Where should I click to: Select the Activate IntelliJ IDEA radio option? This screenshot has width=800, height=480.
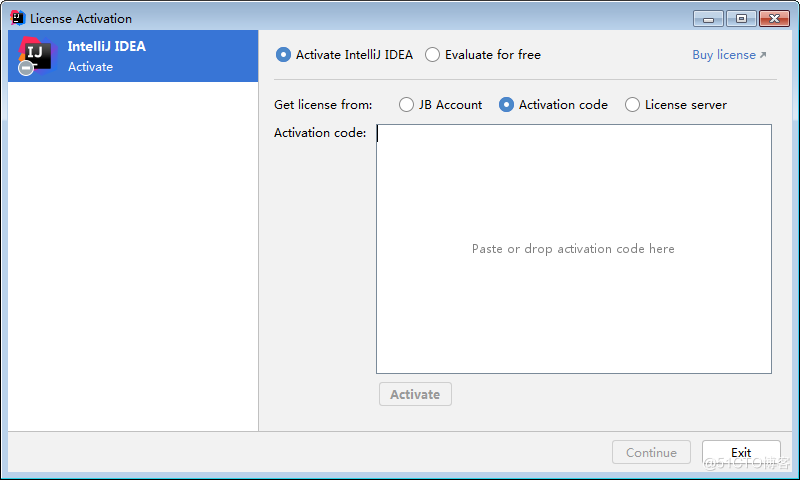pos(283,55)
